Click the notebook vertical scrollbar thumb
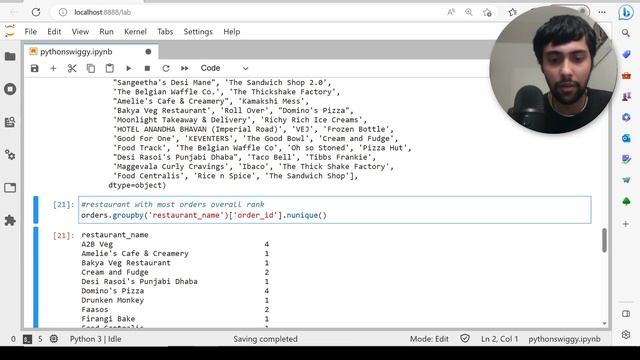This screenshot has width=640, height=360. click(604, 240)
